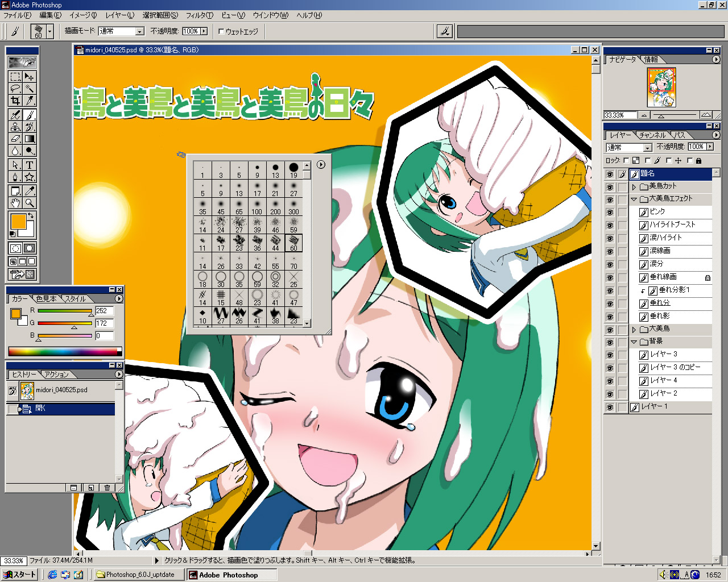The width and height of the screenshot is (728, 582).
Task: Click the R color slider
Action: (65, 311)
